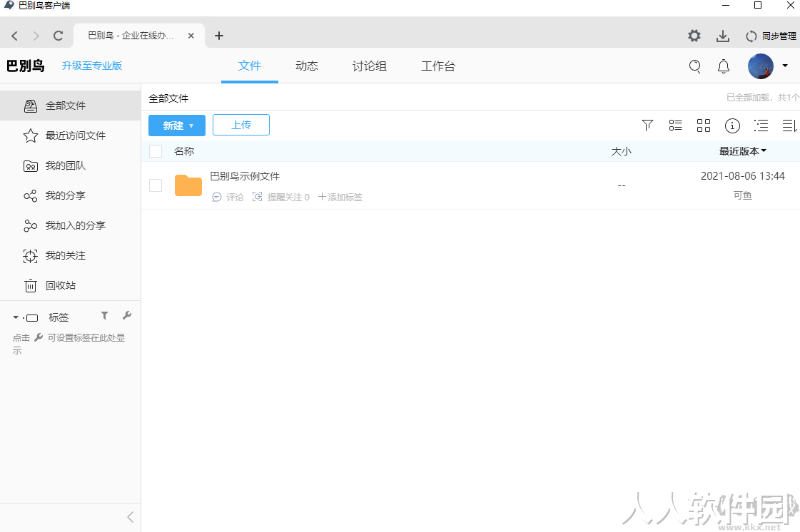Open the 巴别鸟示例文件 folder name
Viewport: 800px width, 532px height.
245,176
